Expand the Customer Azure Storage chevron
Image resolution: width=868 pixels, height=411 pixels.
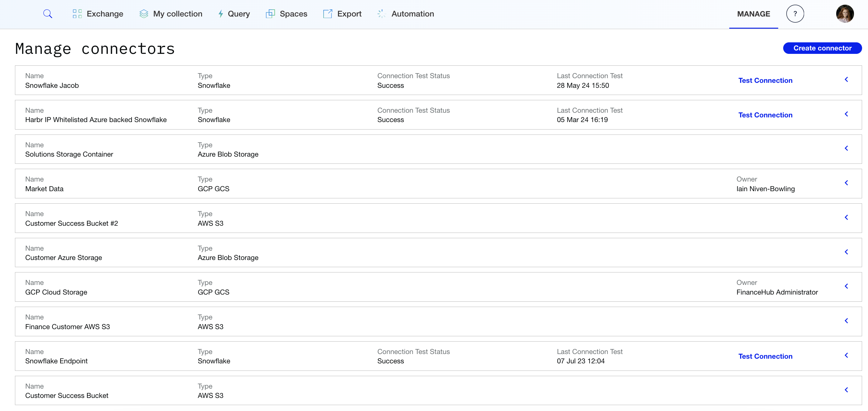(846, 252)
